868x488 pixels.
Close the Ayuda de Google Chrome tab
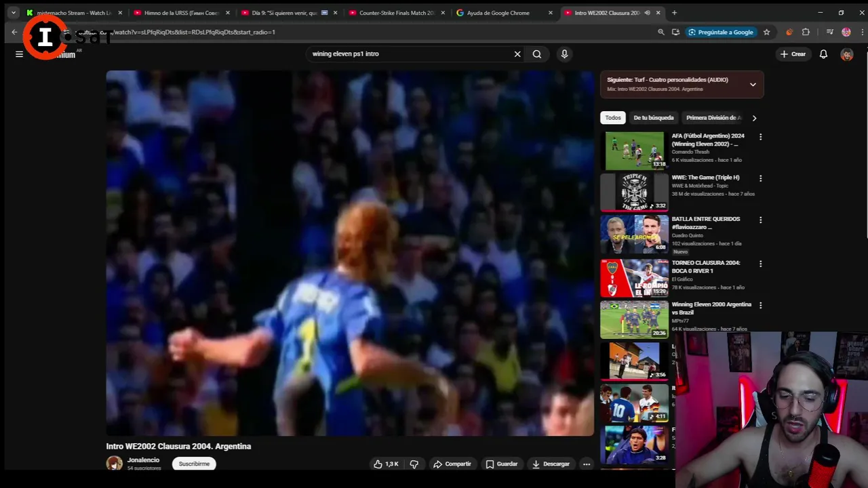point(551,13)
